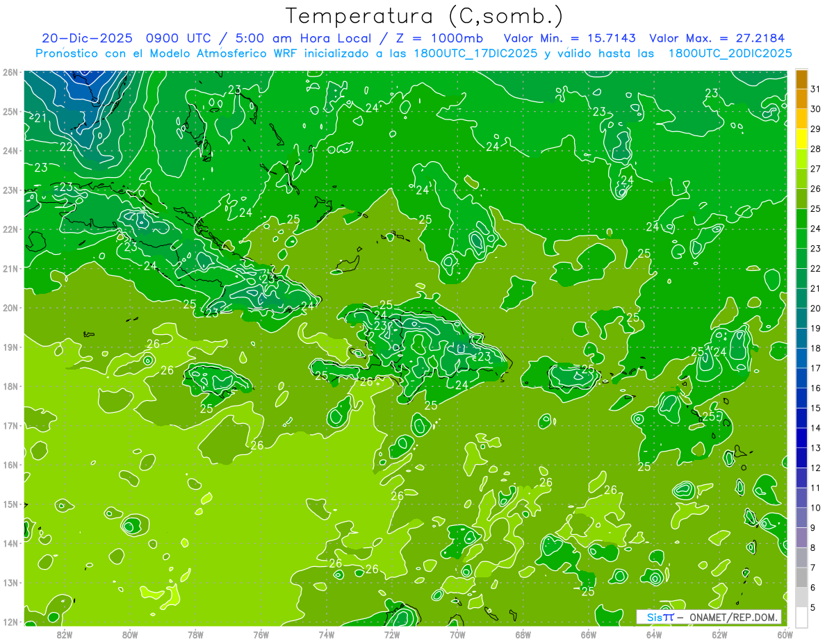Click the '21' contour label on the map

[x=40, y=117]
